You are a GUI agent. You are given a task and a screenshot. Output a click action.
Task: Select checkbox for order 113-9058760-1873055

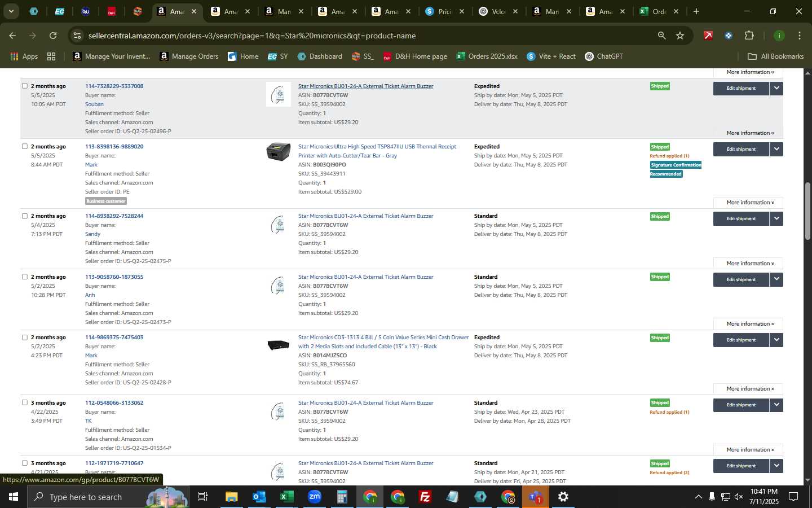pyautogui.click(x=24, y=277)
